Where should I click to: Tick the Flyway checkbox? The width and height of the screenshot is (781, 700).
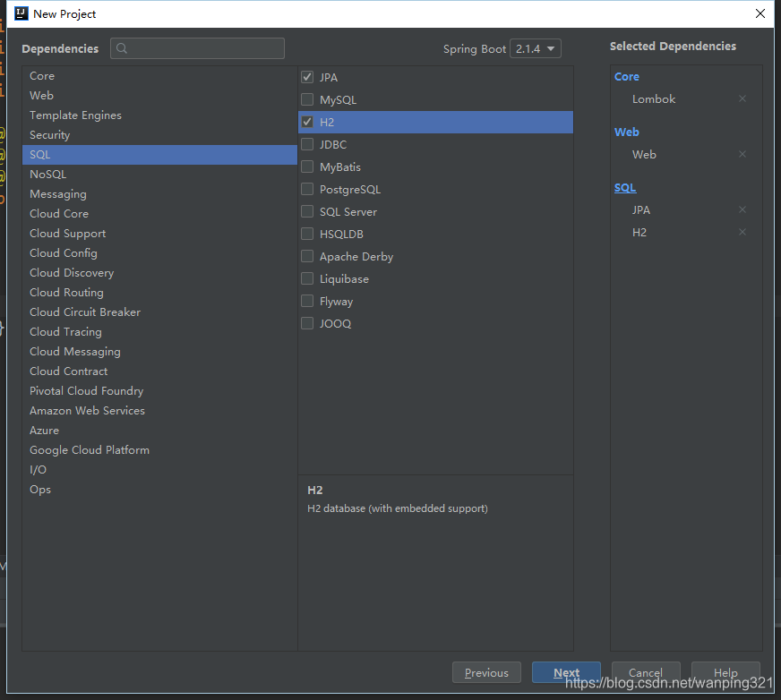click(307, 301)
